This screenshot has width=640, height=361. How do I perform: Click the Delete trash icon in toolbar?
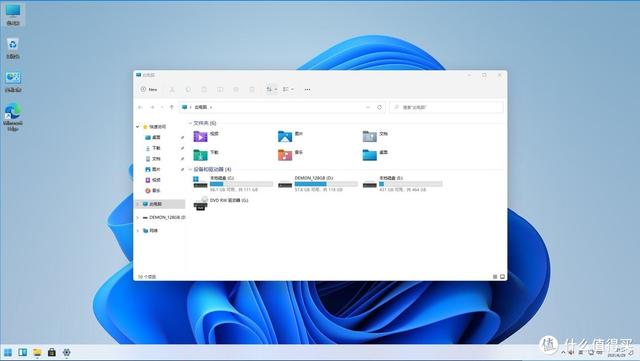pyautogui.click(x=252, y=89)
